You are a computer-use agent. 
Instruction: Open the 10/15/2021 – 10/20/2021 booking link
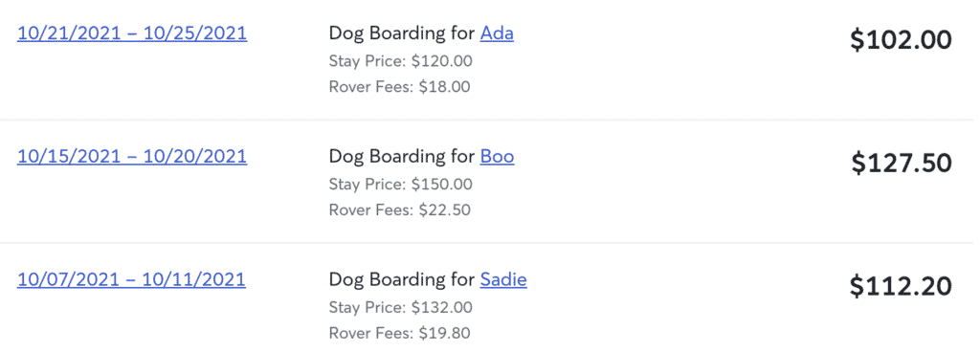click(132, 156)
